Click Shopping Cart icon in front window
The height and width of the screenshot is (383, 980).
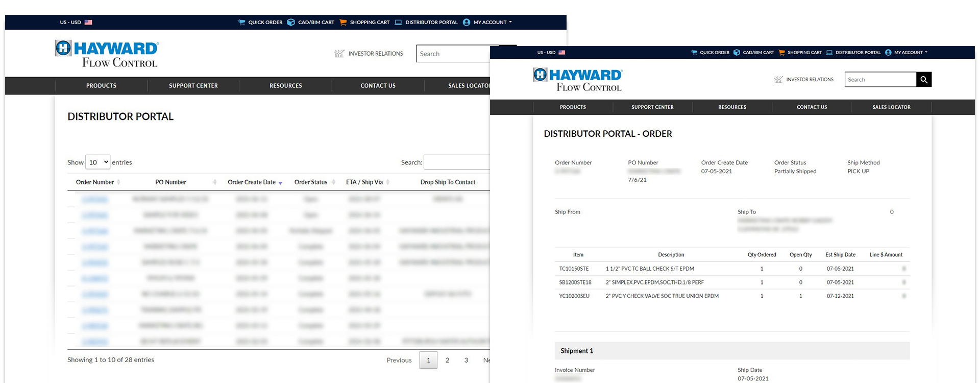[781, 52]
